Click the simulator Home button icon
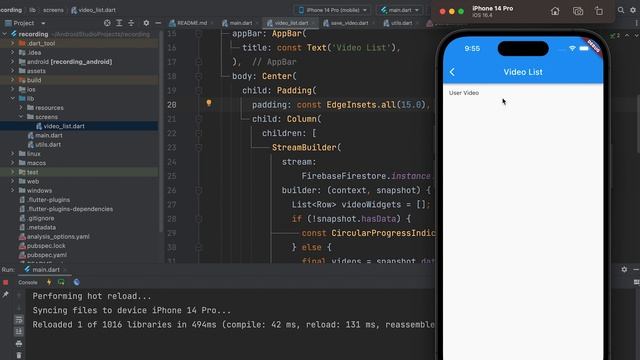This screenshot has height=360, width=640. (555, 11)
